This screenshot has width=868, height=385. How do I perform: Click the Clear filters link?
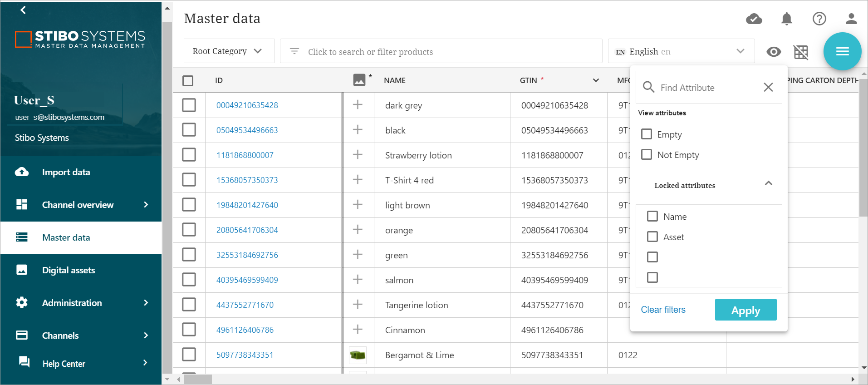pyautogui.click(x=663, y=310)
